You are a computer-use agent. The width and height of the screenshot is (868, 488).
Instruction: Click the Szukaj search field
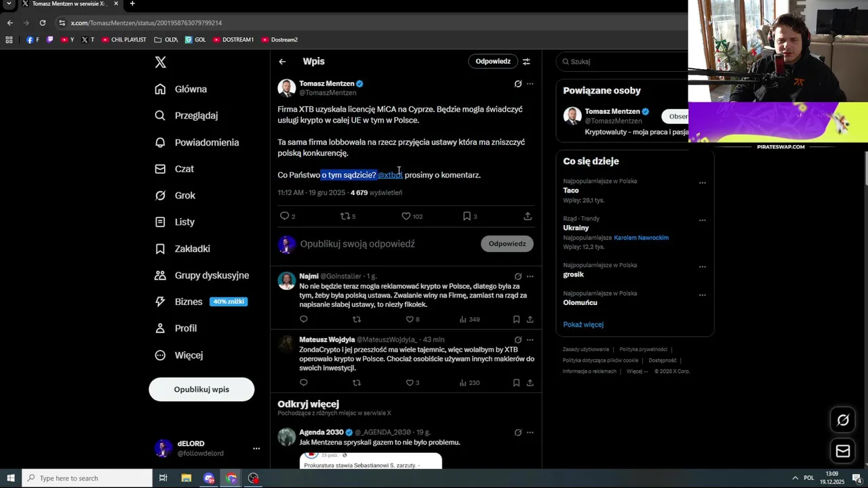[x=624, y=62]
